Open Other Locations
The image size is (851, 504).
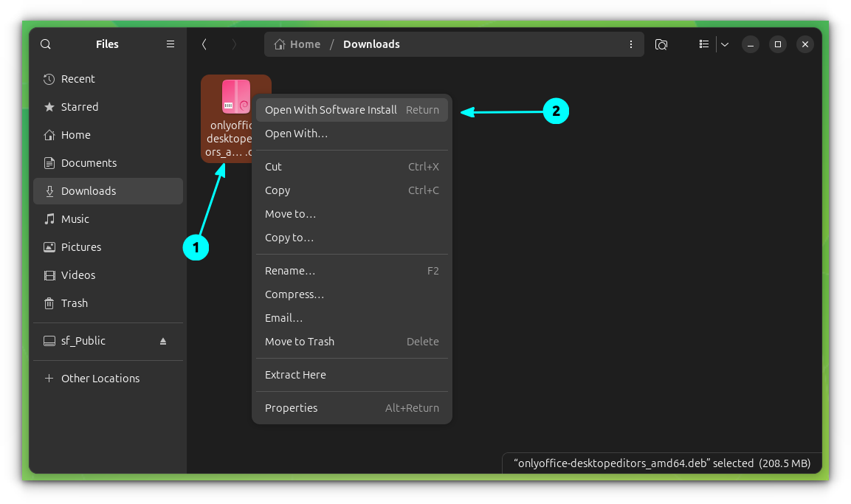100,378
